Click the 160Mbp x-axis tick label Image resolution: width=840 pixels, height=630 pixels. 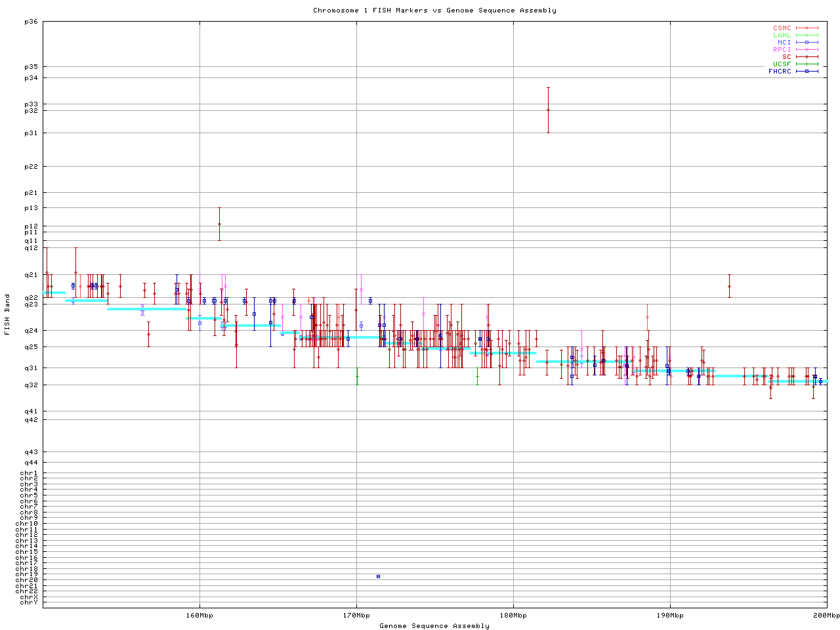[199, 616]
